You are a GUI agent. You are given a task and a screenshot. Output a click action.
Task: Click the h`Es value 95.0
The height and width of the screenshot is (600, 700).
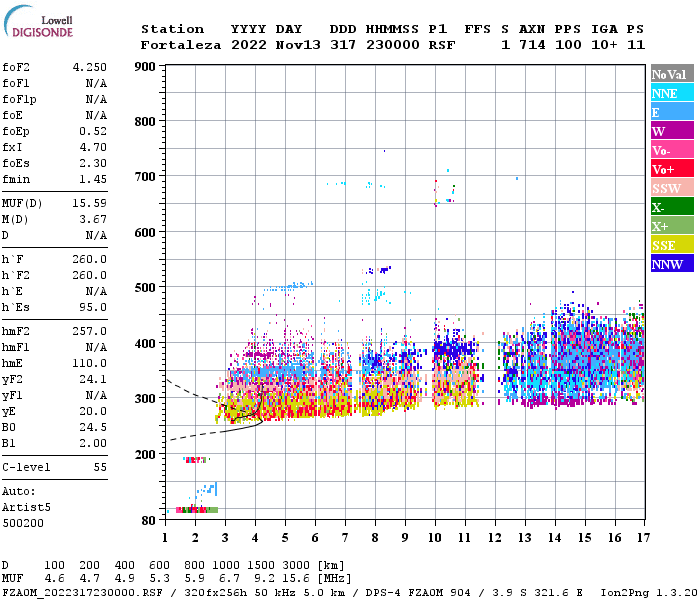point(93,308)
